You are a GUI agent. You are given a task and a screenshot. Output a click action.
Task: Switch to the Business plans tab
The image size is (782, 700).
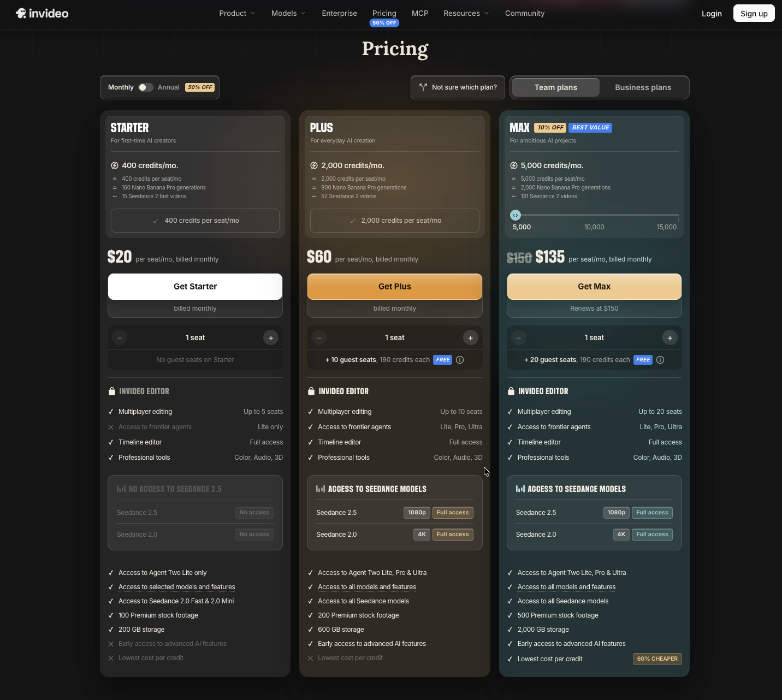coord(643,87)
